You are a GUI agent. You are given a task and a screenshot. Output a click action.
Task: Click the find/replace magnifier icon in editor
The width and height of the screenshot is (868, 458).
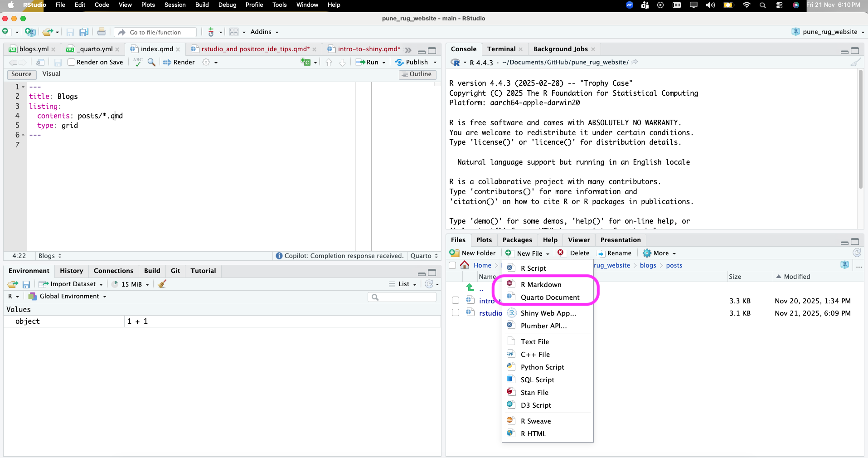[x=151, y=62]
